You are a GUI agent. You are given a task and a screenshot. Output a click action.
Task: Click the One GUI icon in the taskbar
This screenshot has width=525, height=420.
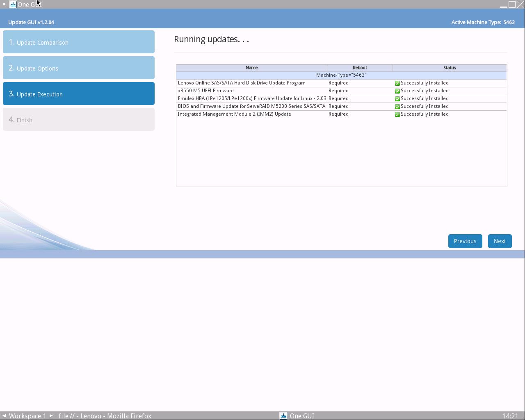[x=283, y=416]
